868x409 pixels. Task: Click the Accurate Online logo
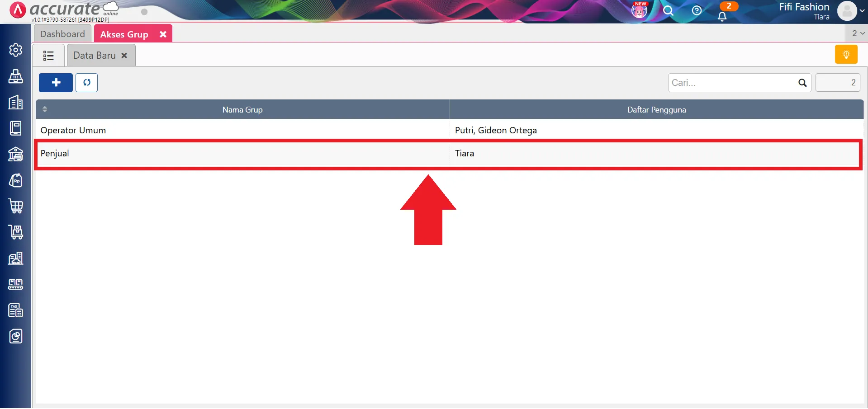pyautogui.click(x=63, y=10)
